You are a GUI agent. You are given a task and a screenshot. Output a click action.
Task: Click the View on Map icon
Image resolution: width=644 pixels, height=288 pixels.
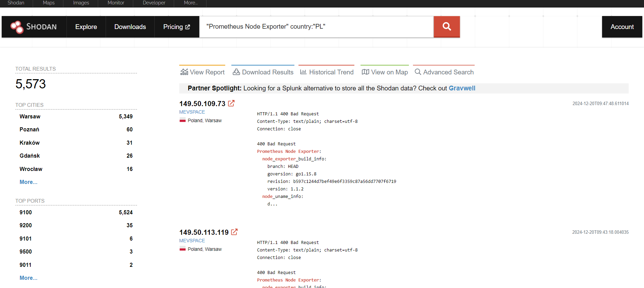[x=365, y=72]
